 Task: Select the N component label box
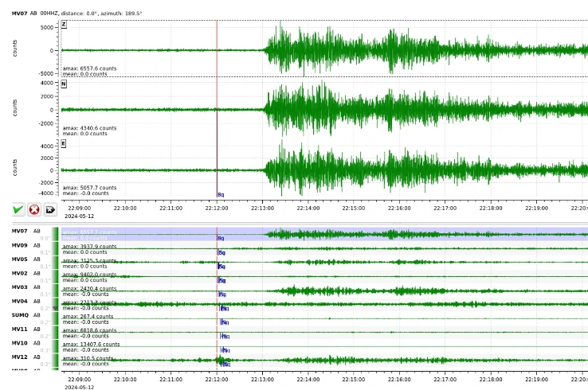[64, 84]
